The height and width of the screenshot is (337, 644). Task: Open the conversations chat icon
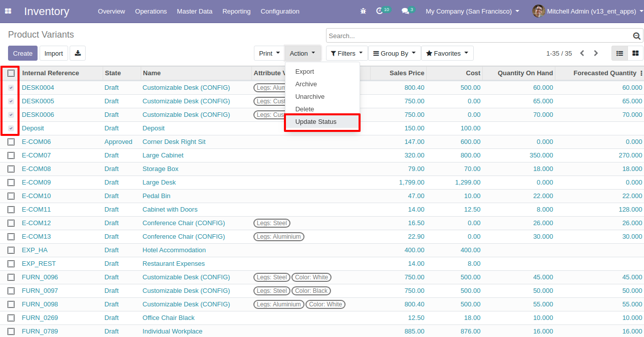pos(405,11)
